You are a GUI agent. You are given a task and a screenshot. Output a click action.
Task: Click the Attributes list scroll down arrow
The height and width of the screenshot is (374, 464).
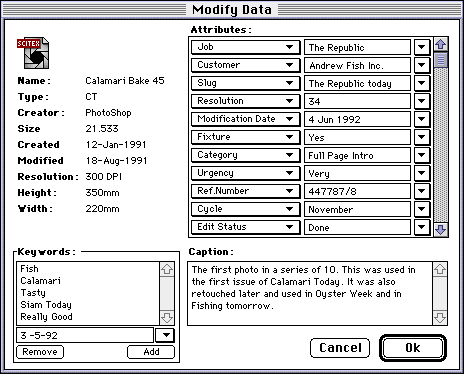coord(441,230)
